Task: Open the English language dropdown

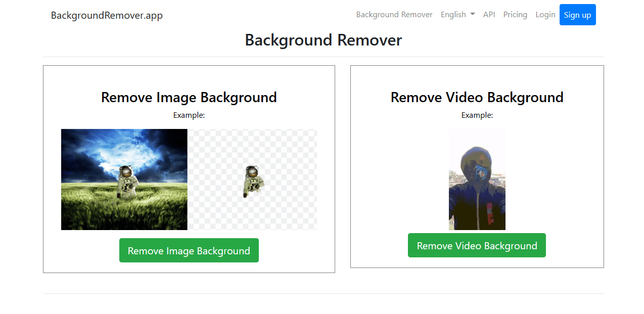Action: [x=456, y=15]
